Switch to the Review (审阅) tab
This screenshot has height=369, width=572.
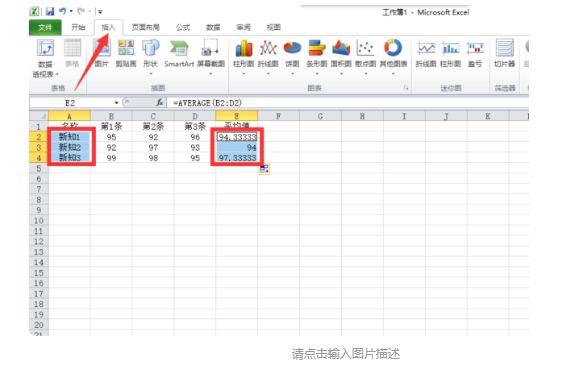click(x=243, y=27)
